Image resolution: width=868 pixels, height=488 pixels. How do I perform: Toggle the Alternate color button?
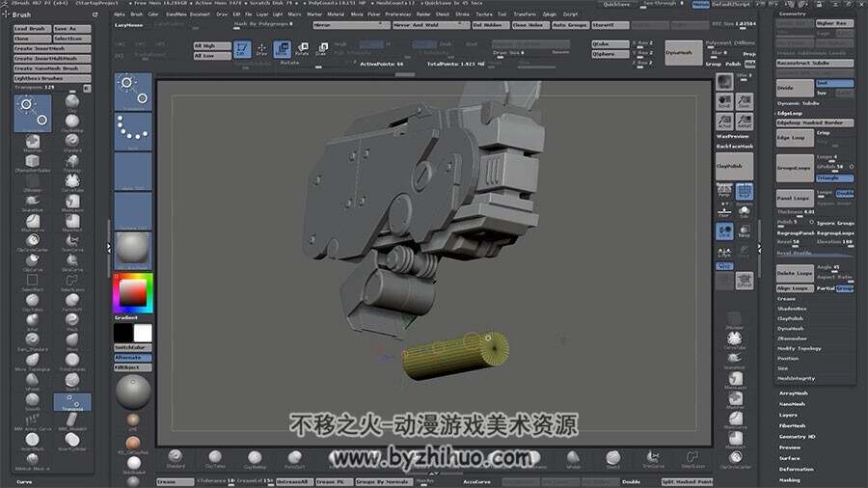click(x=133, y=358)
